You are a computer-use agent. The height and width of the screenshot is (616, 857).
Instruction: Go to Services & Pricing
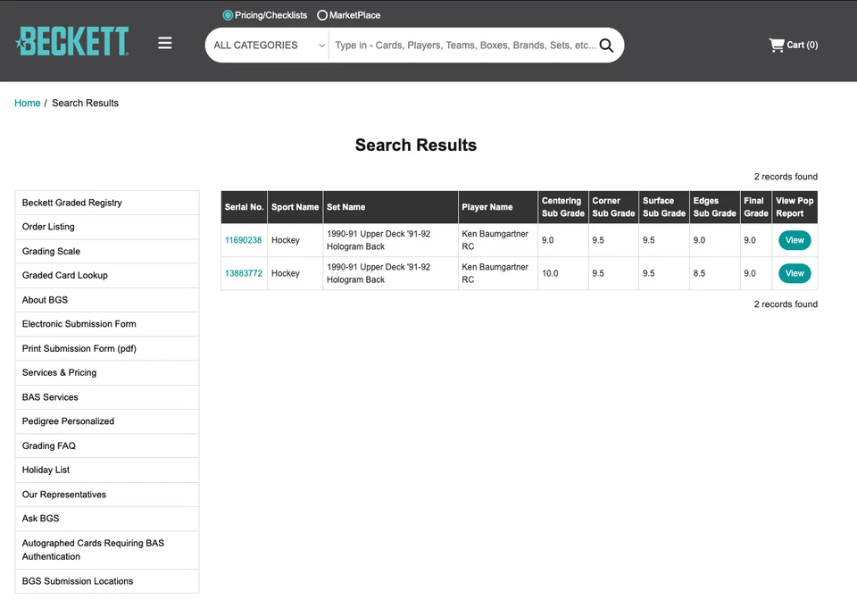[59, 372]
